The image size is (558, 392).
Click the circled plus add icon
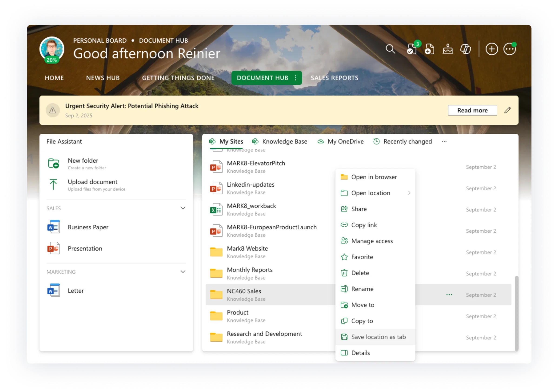tap(492, 49)
